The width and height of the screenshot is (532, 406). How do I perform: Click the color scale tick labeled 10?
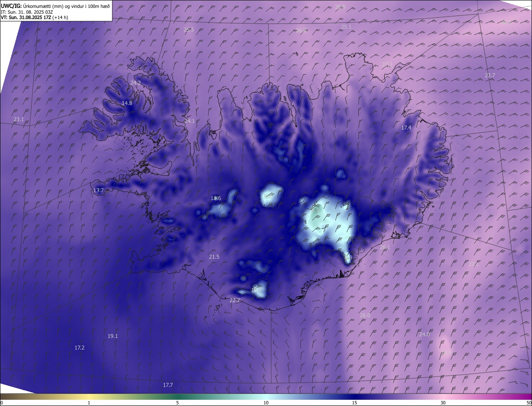[266, 403]
